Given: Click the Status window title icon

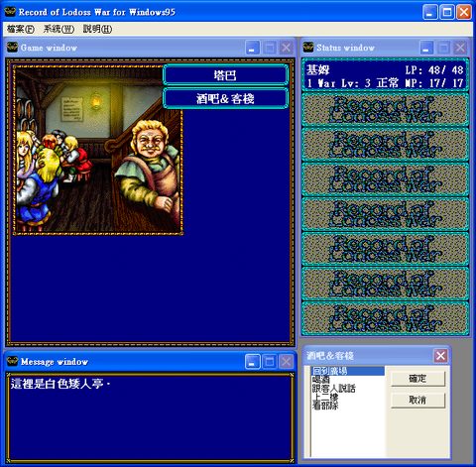Looking at the screenshot, I should (x=308, y=48).
